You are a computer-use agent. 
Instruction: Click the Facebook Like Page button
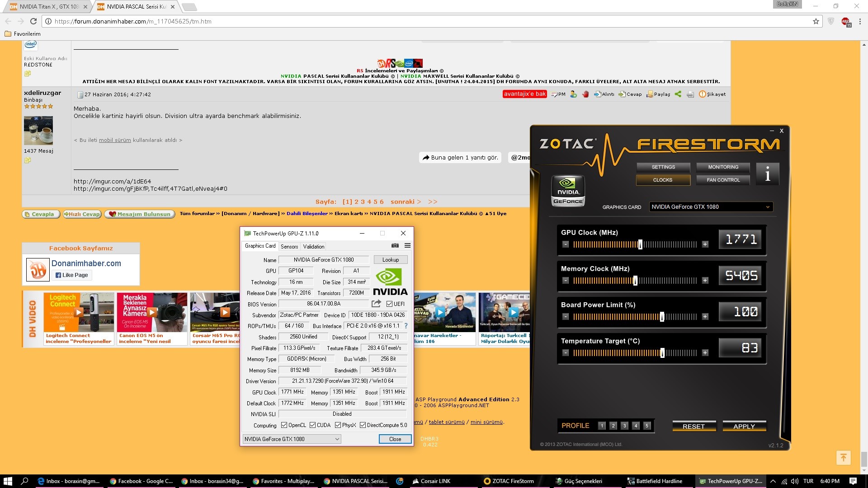coord(72,275)
